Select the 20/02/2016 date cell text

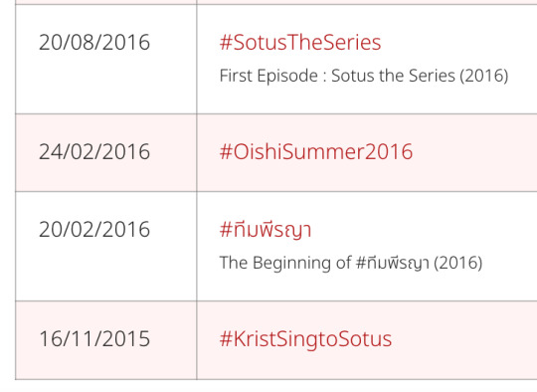pos(94,229)
